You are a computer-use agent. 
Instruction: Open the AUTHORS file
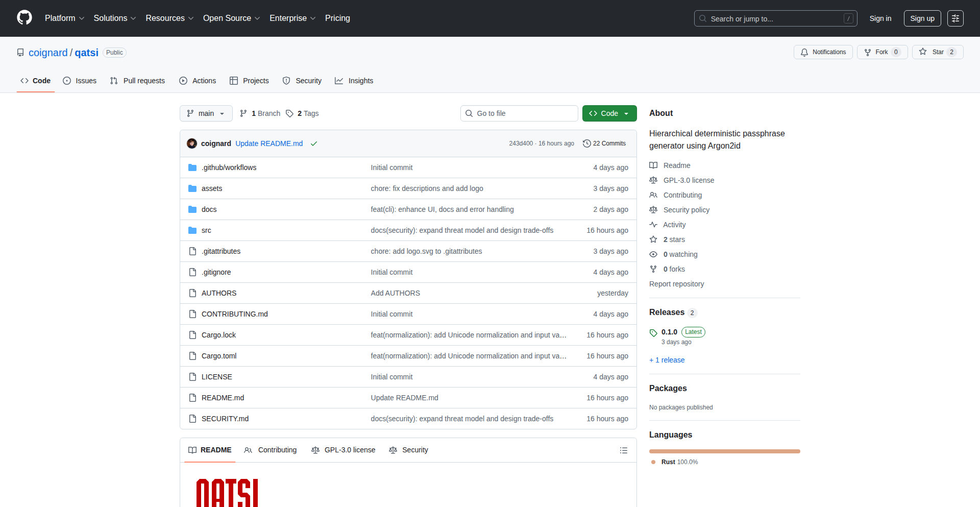point(219,293)
